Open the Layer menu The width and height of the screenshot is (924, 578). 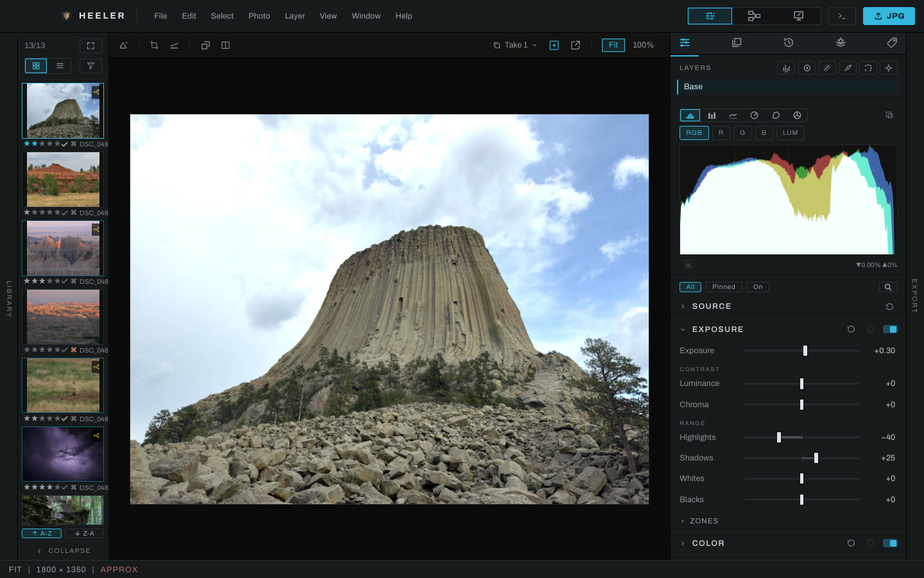point(295,16)
